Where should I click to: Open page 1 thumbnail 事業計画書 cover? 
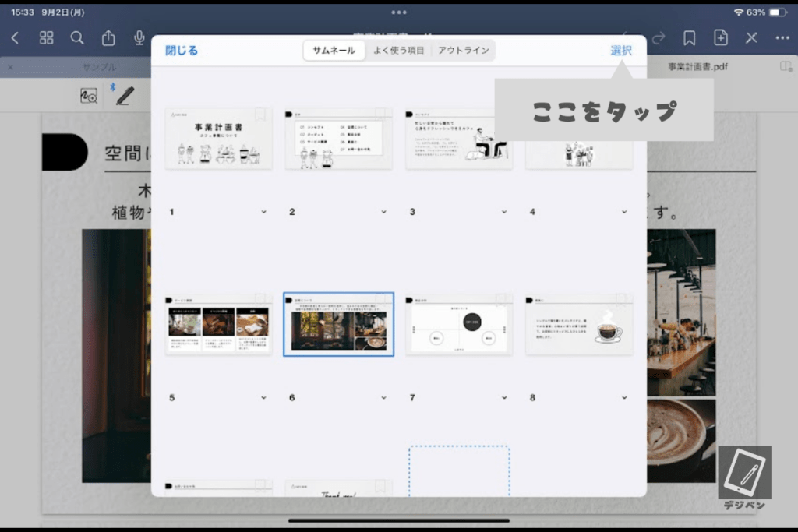point(218,139)
